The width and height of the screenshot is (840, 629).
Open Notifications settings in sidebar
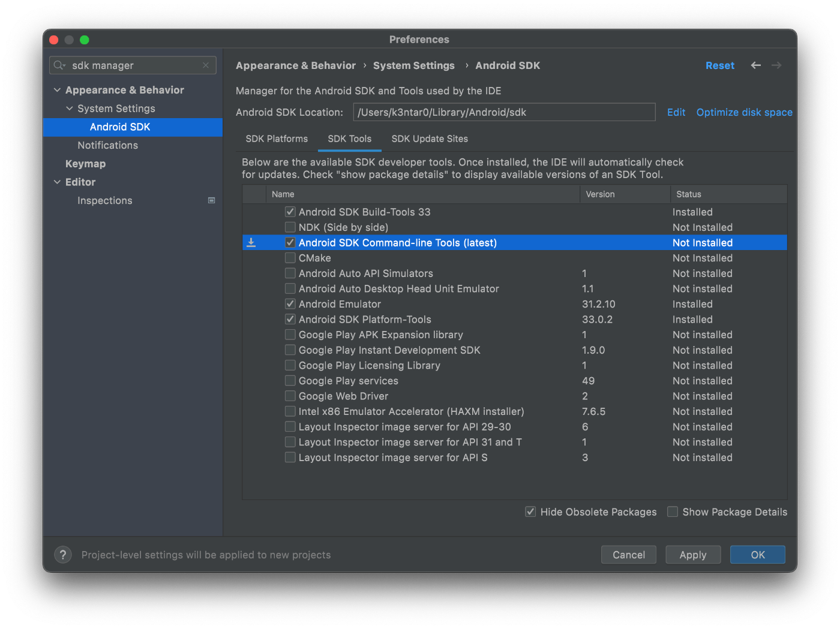click(x=107, y=145)
